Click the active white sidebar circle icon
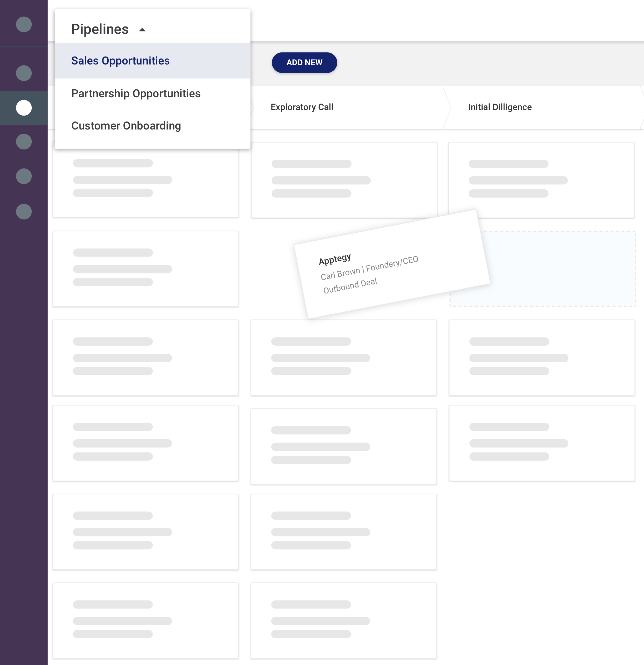644x665 pixels. 24,108
